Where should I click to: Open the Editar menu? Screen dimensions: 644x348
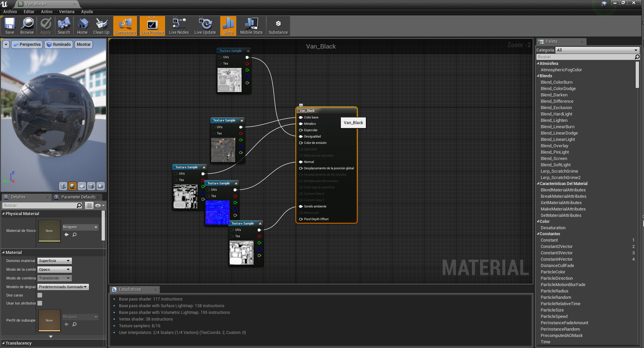coord(29,12)
